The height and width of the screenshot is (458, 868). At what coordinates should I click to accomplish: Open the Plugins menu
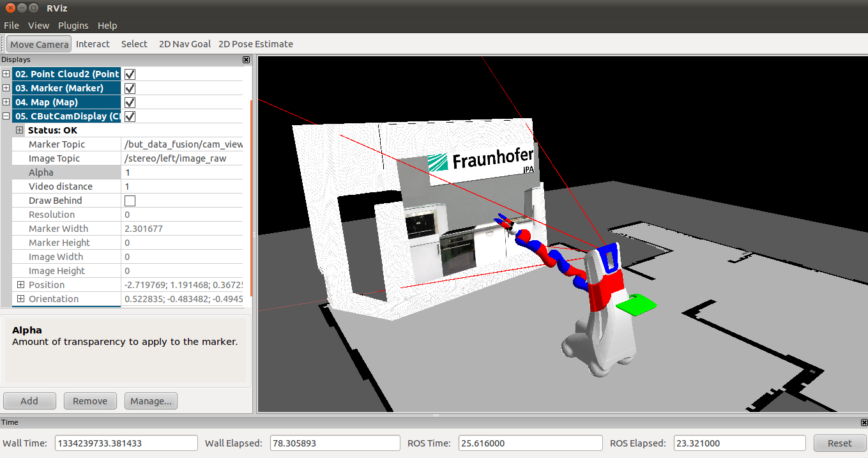[73, 26]
